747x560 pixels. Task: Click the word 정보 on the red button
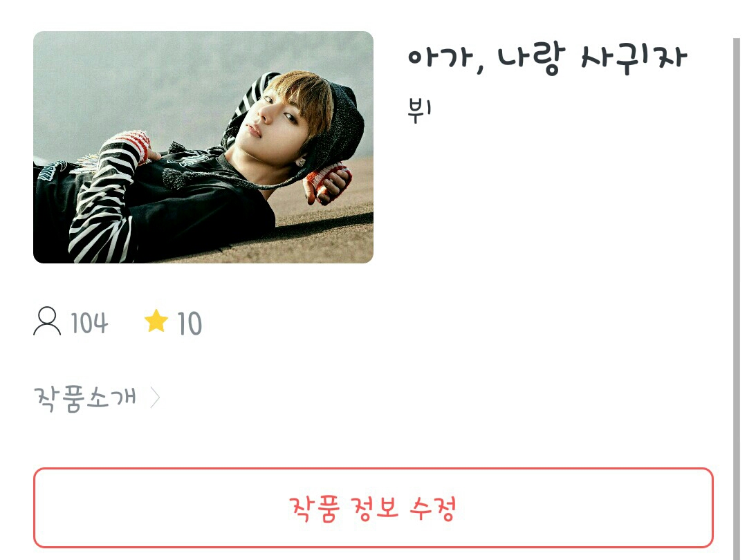coord(374,508)
